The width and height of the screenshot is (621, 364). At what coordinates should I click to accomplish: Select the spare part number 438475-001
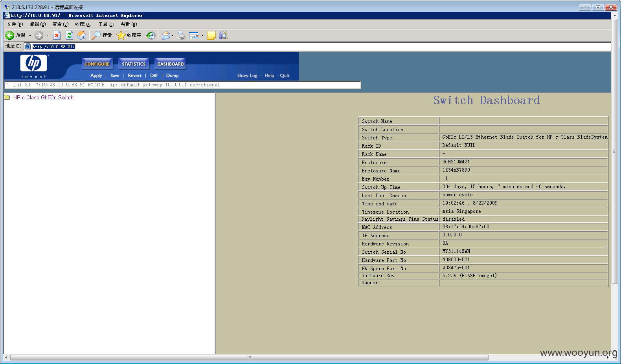click(456, 268)
